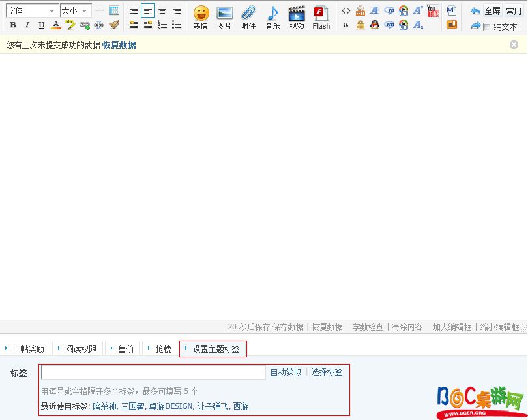Insert FREE free-content icon
This screenshot has height=420, width=528.
[360, 11]
